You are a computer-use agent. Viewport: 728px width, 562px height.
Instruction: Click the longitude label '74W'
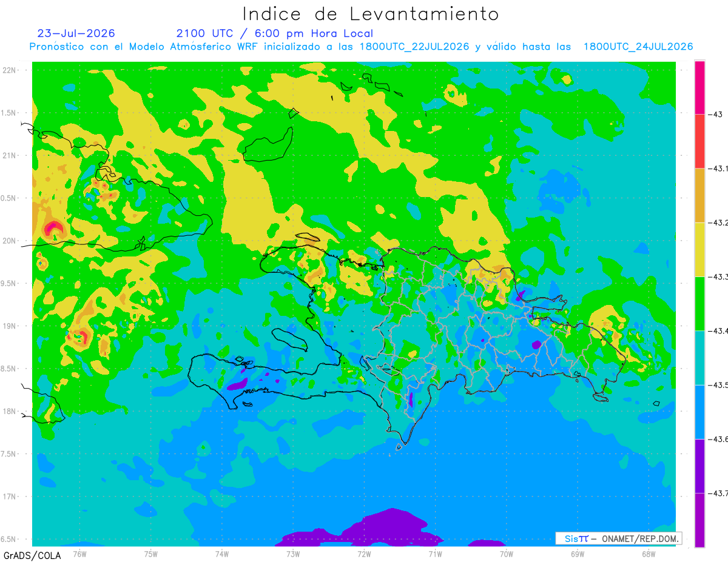coord(222,553)
